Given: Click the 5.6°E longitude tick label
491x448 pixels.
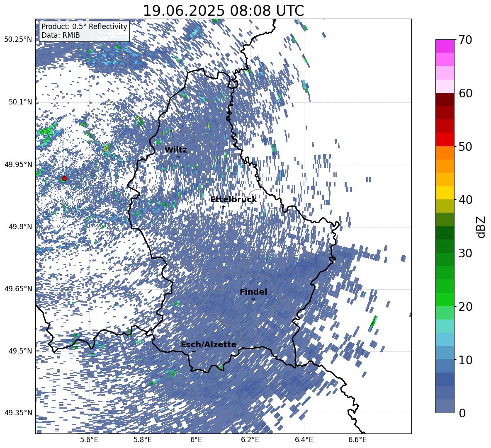Looking at the screenshot, I should [89, 440].
